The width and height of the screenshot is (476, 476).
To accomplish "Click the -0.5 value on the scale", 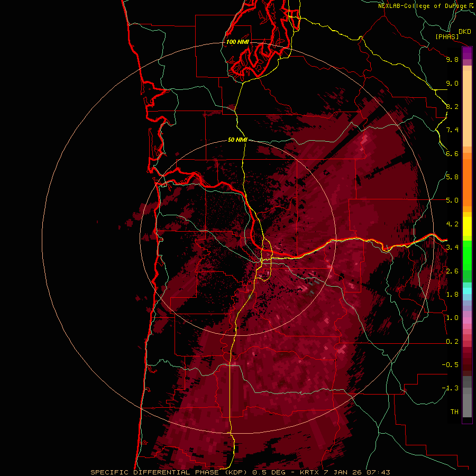I will tap(450, 365).
